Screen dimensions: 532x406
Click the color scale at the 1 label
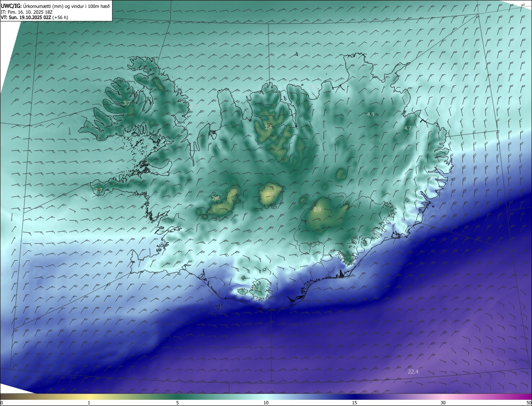tap(89, 403)
